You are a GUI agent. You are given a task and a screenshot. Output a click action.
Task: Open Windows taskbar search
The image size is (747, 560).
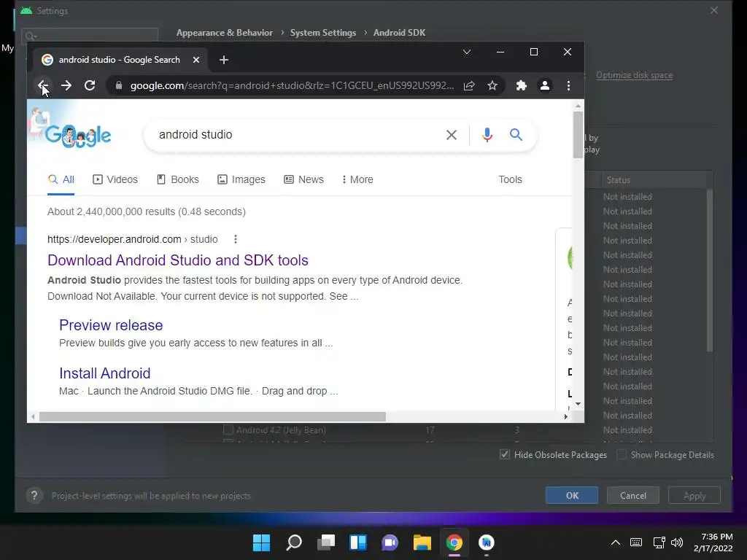(293, 542)
